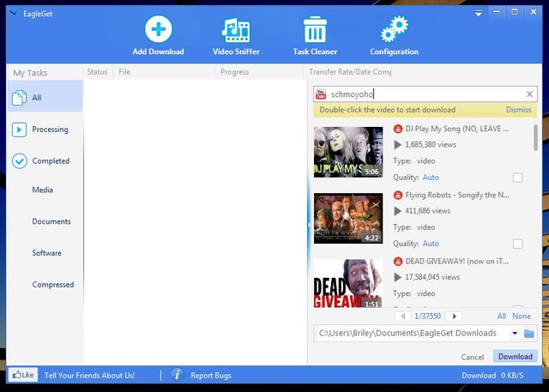Viewport: 549px width, 392px height.
Task: Click Tell Your Friends About Us link
Action: click(89, 375)
